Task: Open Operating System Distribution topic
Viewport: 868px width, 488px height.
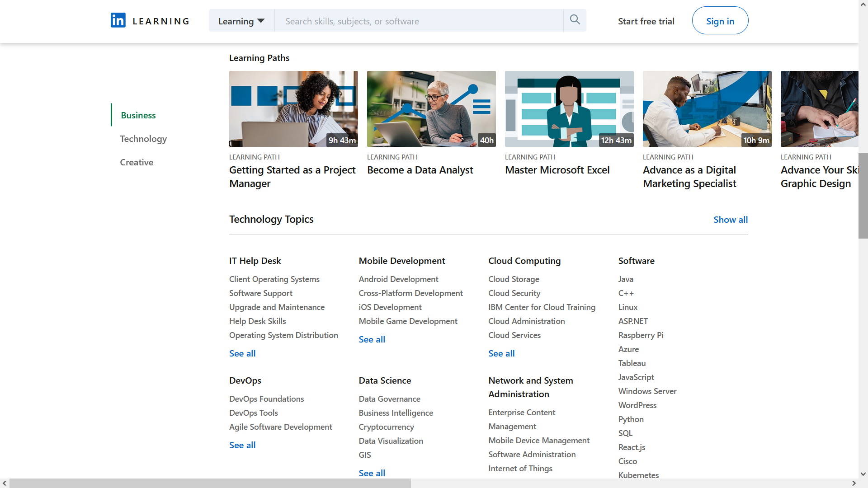Action: pyautogui.click(x=283, y=335)
